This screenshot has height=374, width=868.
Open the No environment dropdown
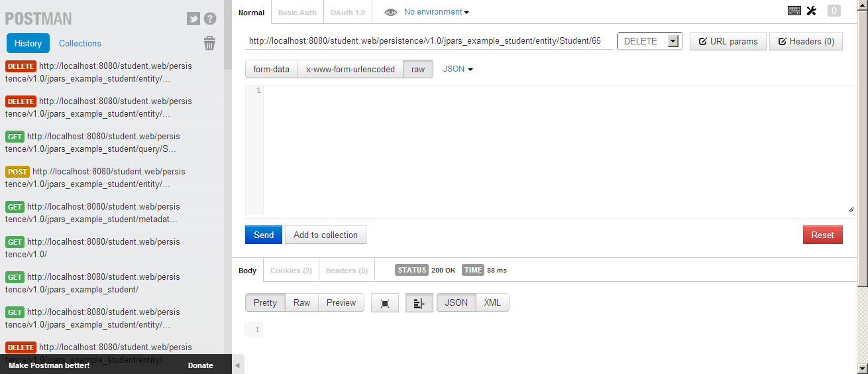pos(437,12)
